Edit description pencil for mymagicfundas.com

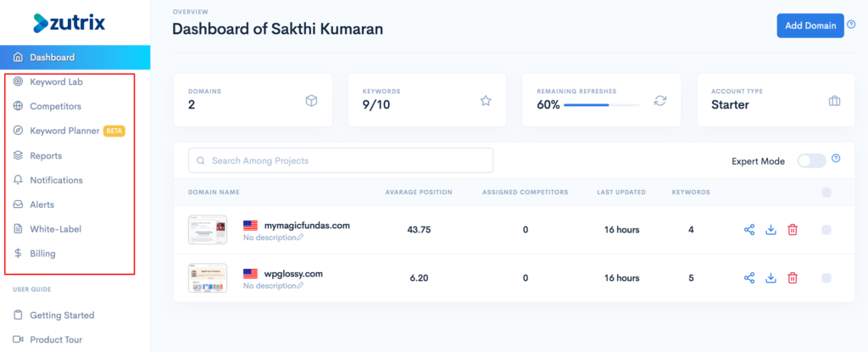click(x=301, y=237)
